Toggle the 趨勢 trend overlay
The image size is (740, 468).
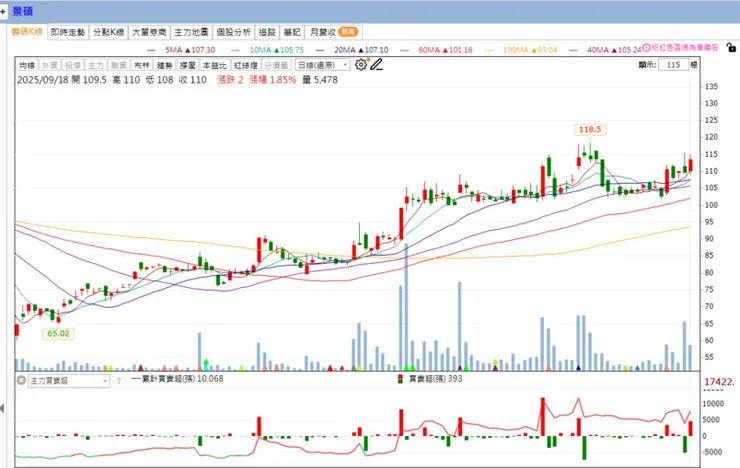tap(164, 65)
